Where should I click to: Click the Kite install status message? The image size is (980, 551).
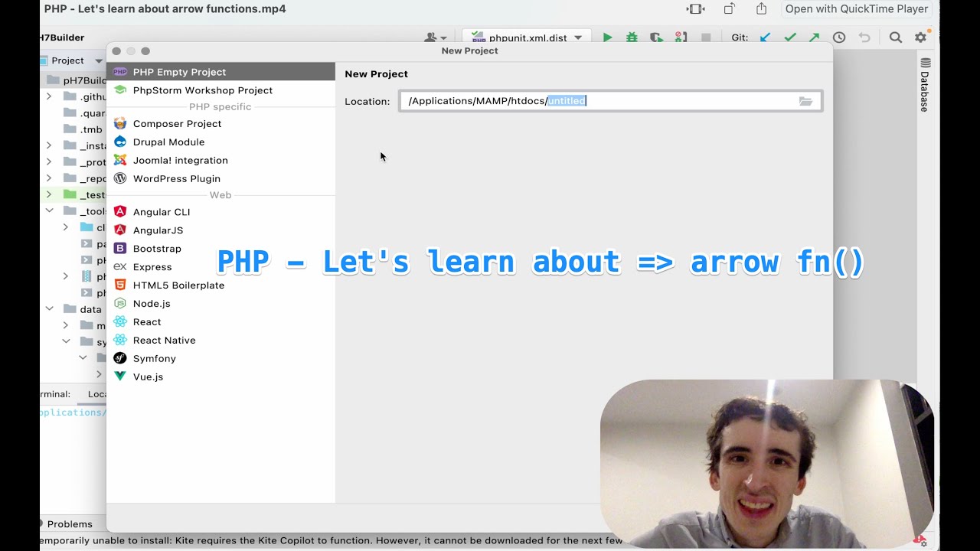click(x=331, y=540)
